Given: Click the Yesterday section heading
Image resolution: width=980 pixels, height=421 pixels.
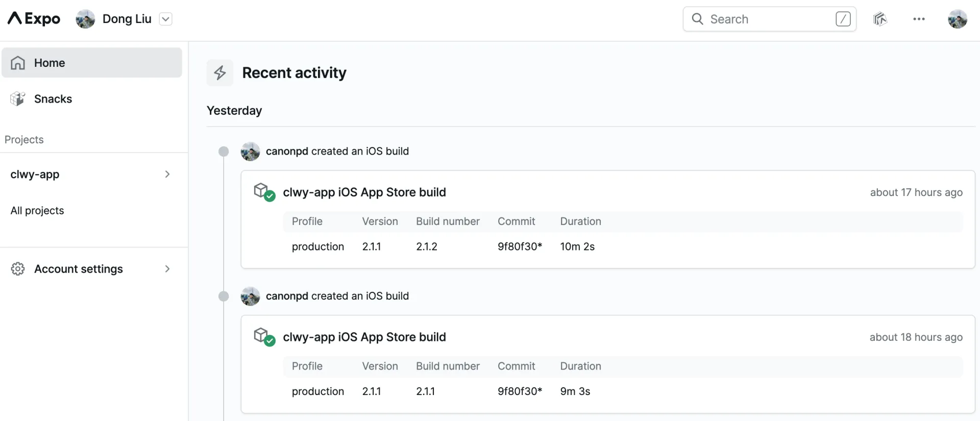Looking at the screenshot, I should tap(234, 111).
